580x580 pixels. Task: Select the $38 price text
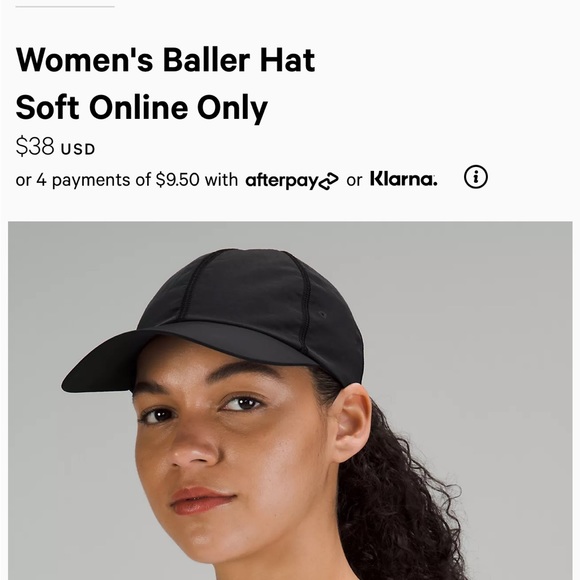coord(35,146)
